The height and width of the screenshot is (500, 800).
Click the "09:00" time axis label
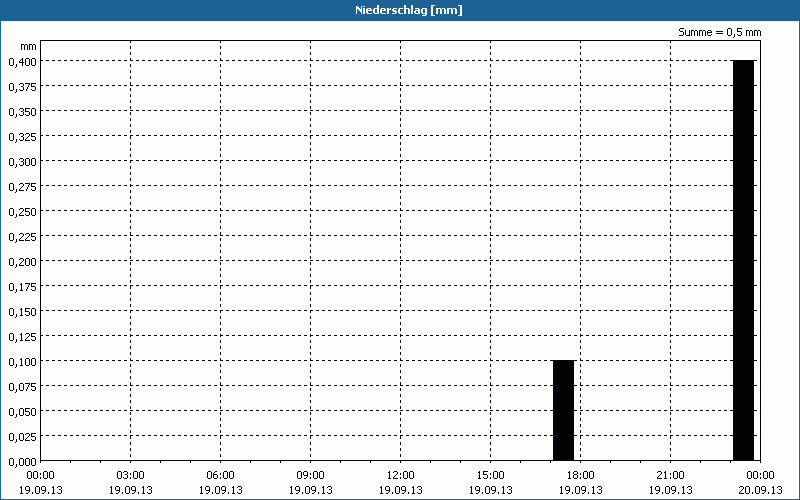click(x=310, y=475)
